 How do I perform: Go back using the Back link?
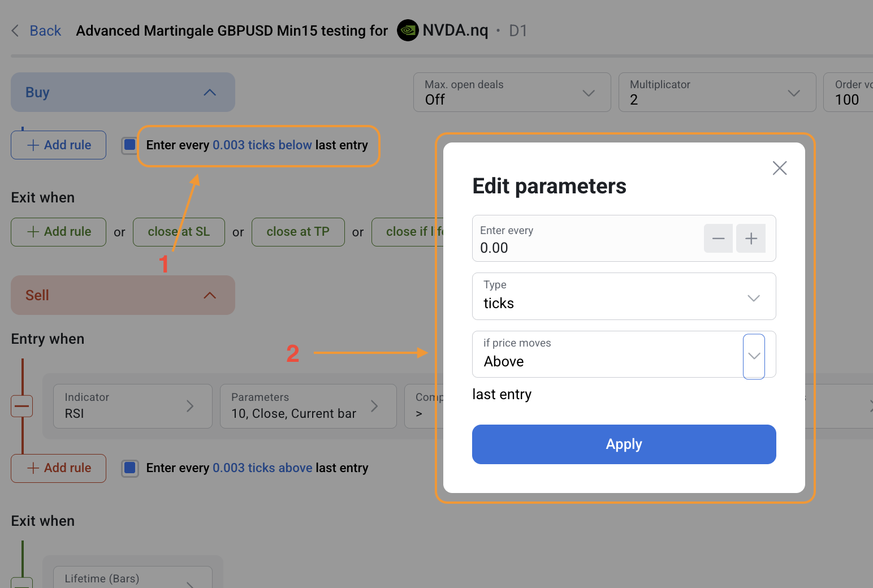coord(45,31)
